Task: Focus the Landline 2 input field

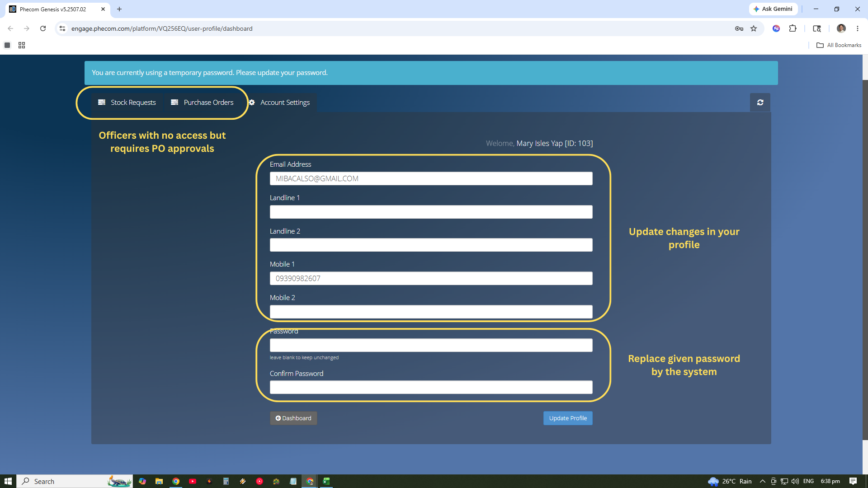Action: [x=431, y=245]
